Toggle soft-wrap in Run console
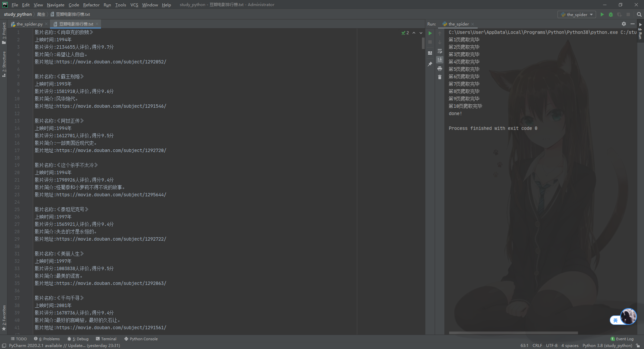 [x=440, y=51]
